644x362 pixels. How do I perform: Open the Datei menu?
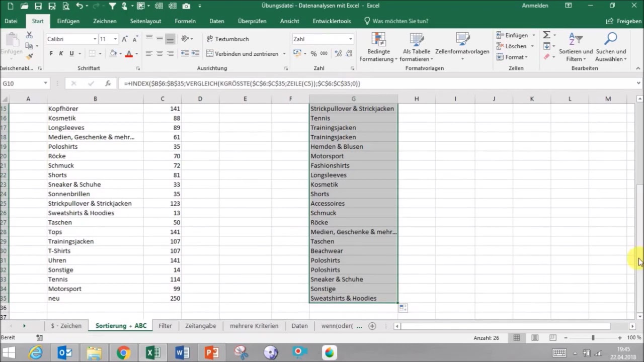coord(11,21)
